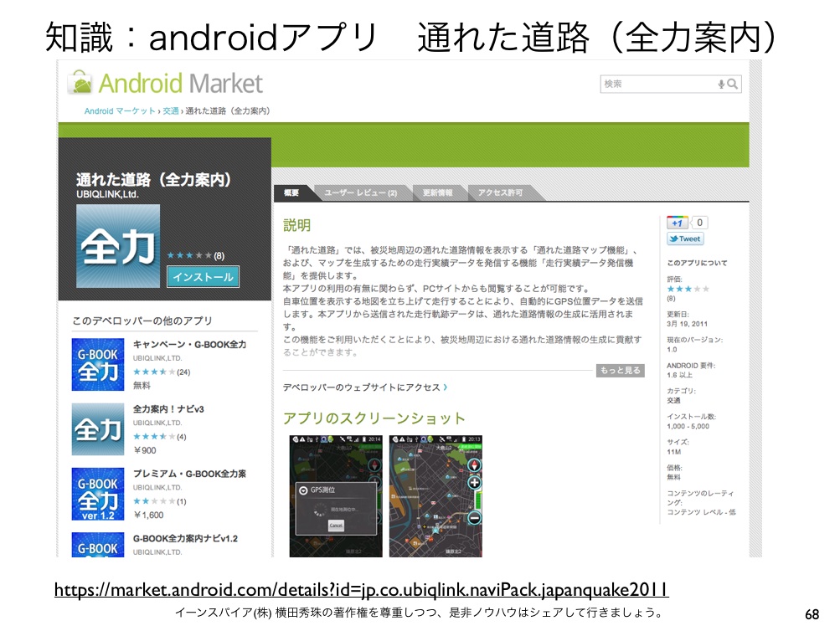
Task: Click the キャンペーン・G-BOOK全力 app icon
Action: click(98, 365)
